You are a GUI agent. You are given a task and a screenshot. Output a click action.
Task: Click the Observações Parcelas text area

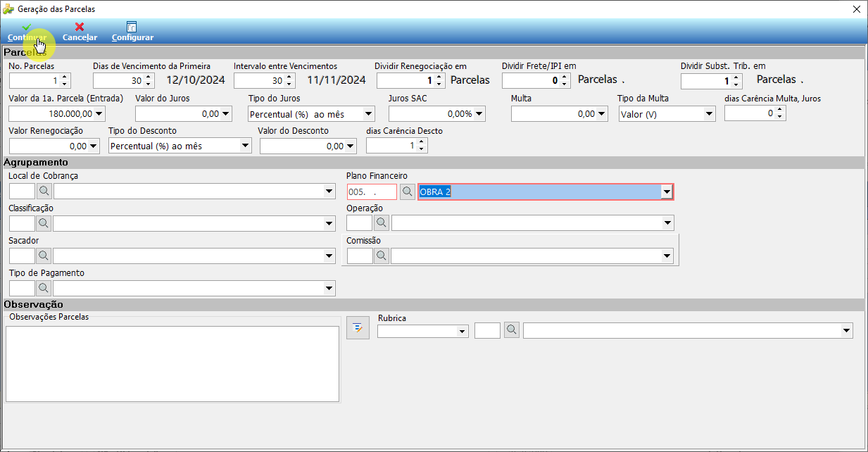(172, 363)
